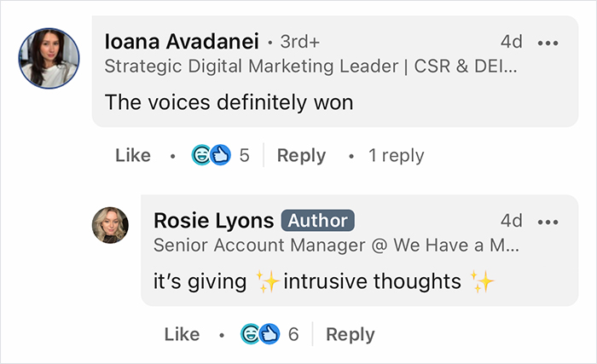Click Rosie Lyons' name link

click(213, 220)
